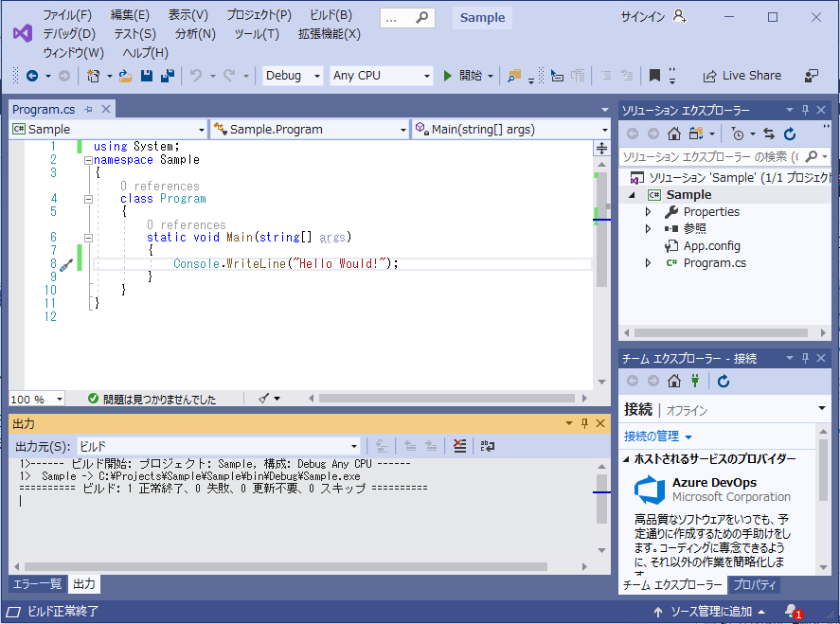Open the 編集(E) menu
The image size is (840, 624).
[x=130, y=15]
